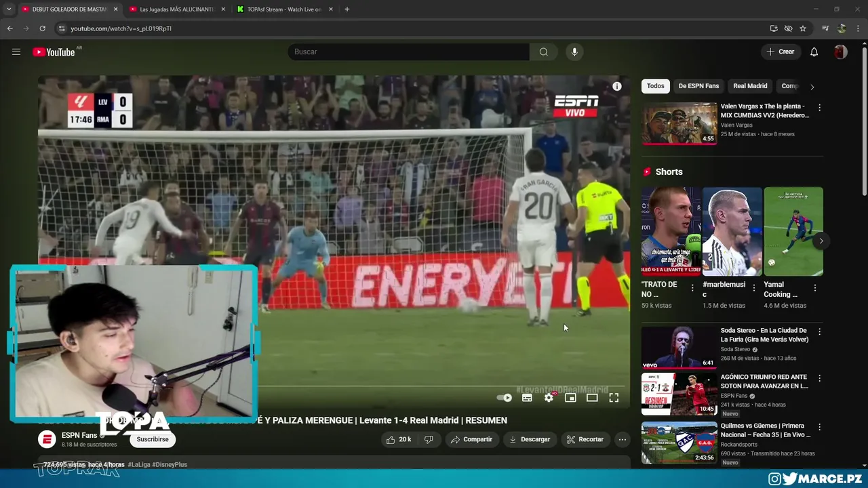
Task: Open YouTube notifications bell
Action: [814, 52]
